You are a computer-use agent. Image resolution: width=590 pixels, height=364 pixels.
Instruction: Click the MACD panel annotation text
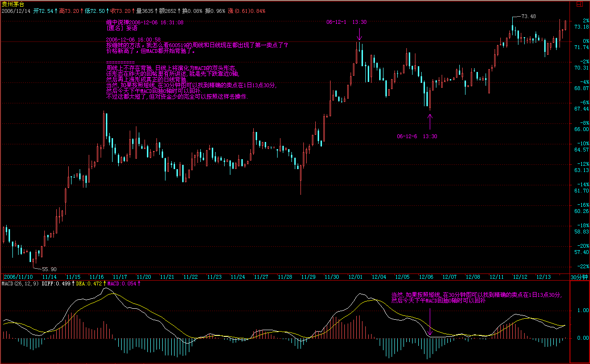pyautogui.click(x=476, y=298)
